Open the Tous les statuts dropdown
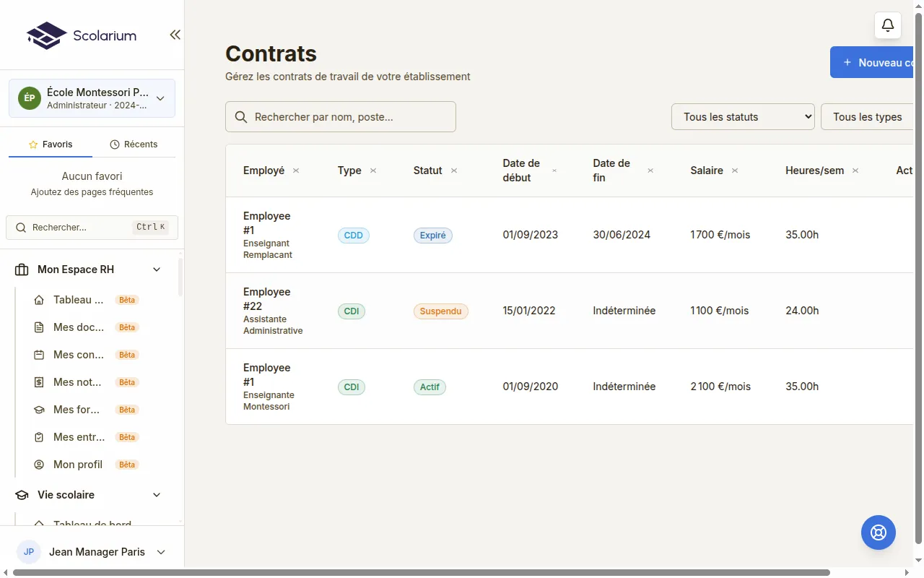This screenshot has width=924, height=578. point(743,117)
